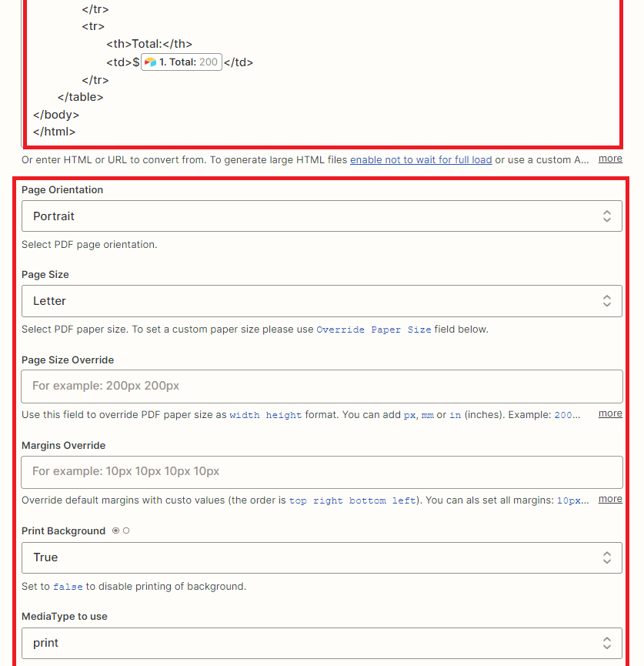
Task: Click the Page Size Override input field
Action: pyautogui.click(x=322, y=387)
